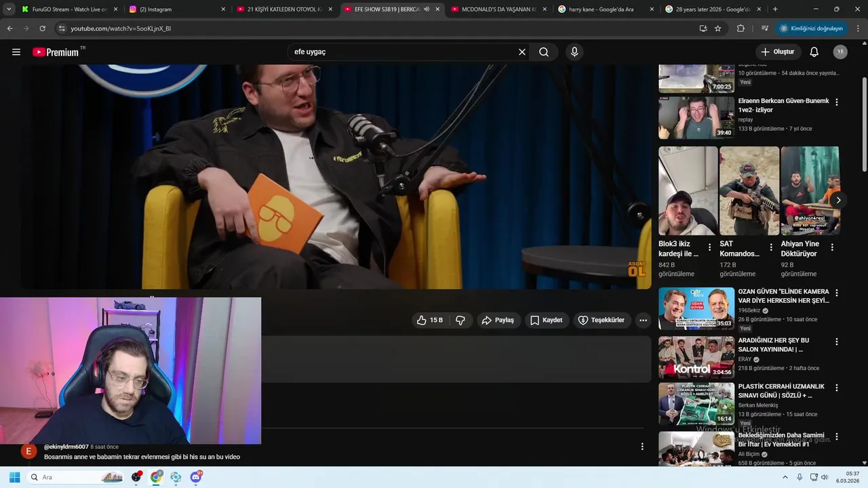Open a new browser tab

point(775,9)
